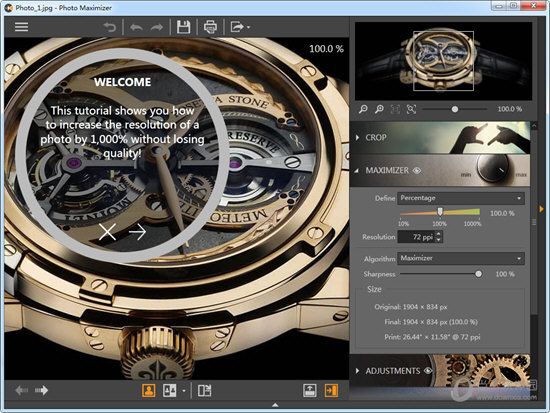The width and height of the screenshot is (550, 413).
Task: Select split before/after view mode
Action: click(169, 390)
